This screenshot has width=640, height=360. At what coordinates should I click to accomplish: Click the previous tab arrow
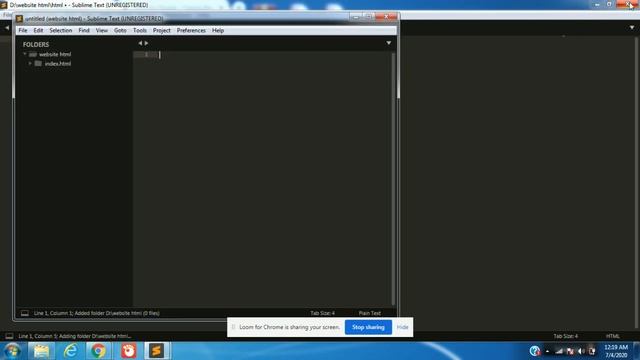tap(140, 43)
